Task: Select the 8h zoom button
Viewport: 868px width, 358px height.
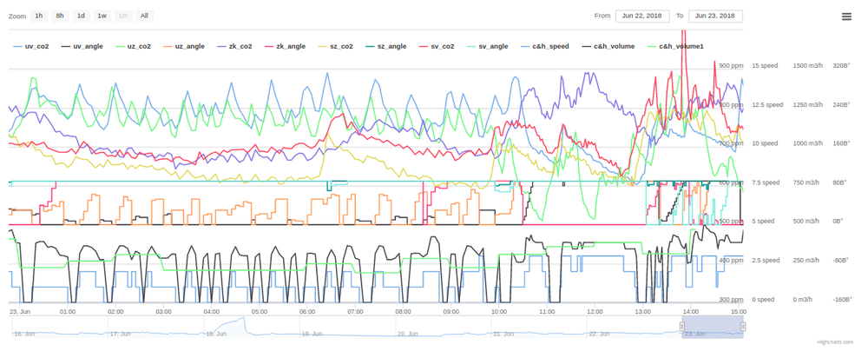Action: click(60, 16)
